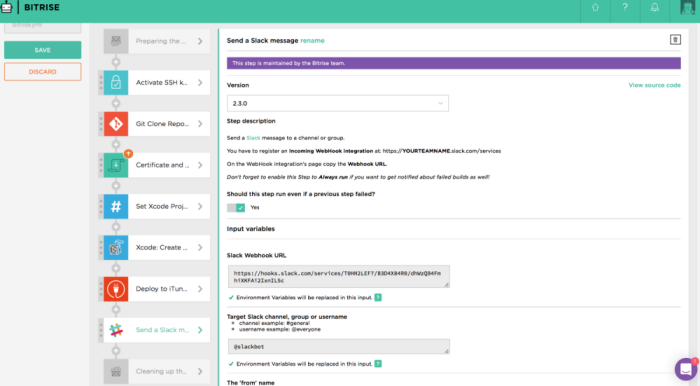The width and height of the screenshot is (700, 386).
Task: Click the rename link beside step title
Action: click(x=312, y=41)
